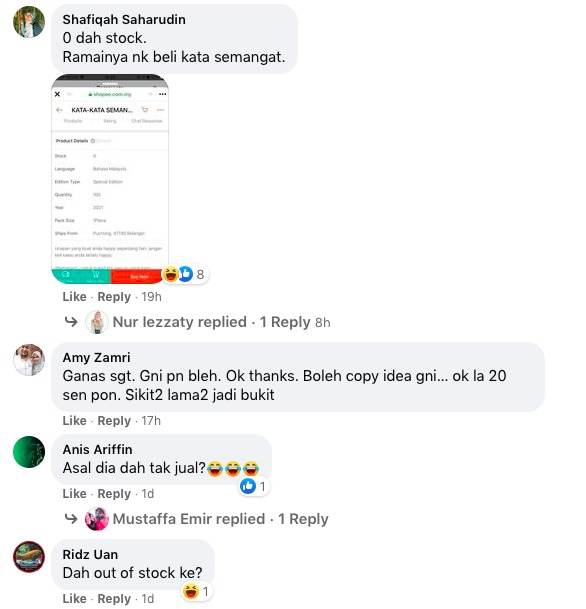Image resolution: width=586 pixels, height=609 pixels.
Task: Open the 19h timestamp on Shafiqah's comment
Action: [151, 297]
